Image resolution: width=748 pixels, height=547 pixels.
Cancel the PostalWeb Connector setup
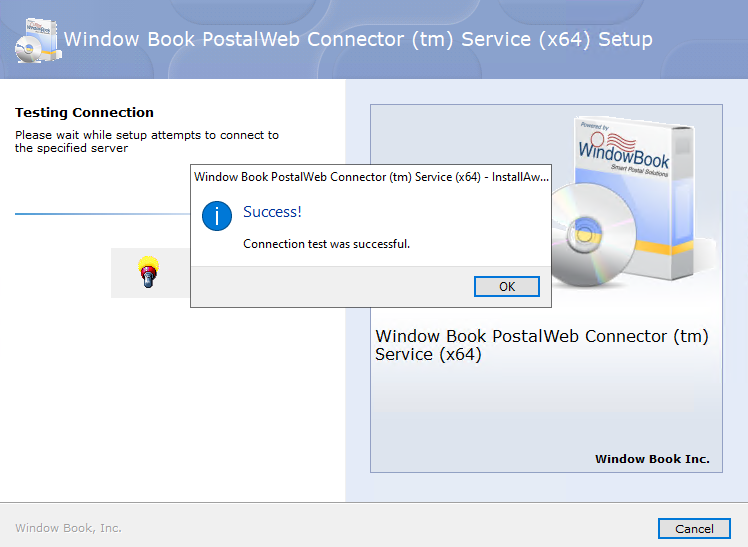[x=694, y=528]
